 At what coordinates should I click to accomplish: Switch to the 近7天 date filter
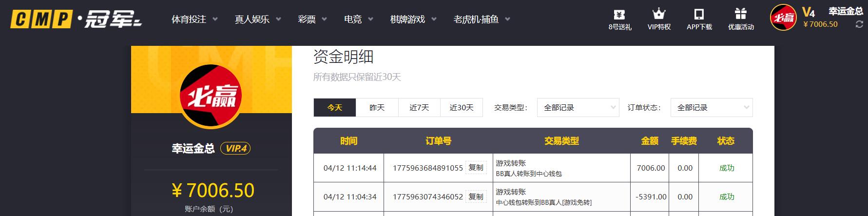pyautogui.click(x=419, y=108)
